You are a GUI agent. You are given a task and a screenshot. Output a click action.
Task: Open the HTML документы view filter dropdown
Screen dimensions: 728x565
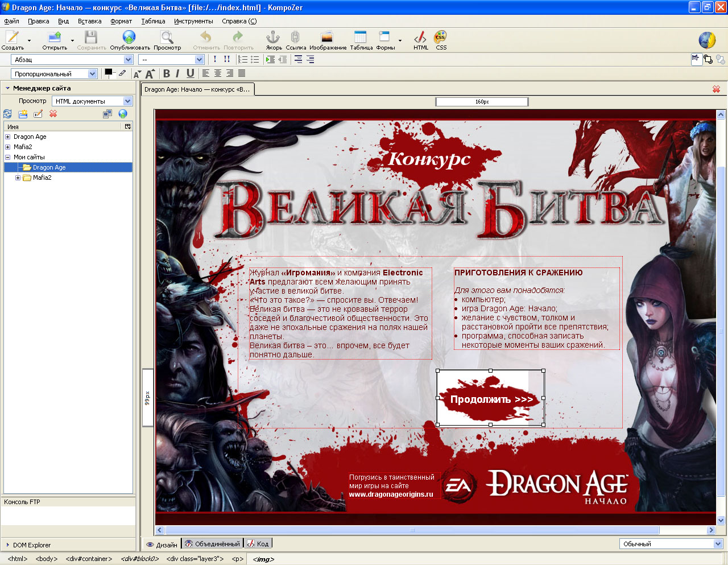[x=92, y=101]
